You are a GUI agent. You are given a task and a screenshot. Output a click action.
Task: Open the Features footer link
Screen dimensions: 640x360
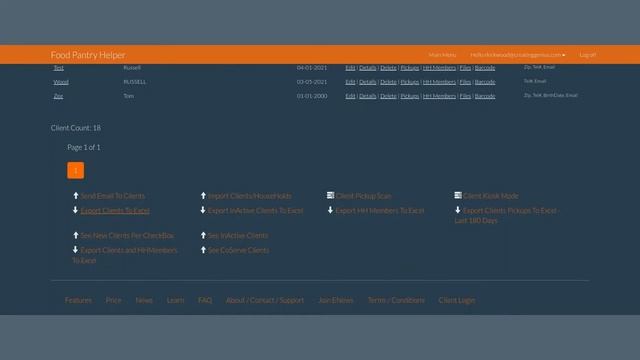78,300
